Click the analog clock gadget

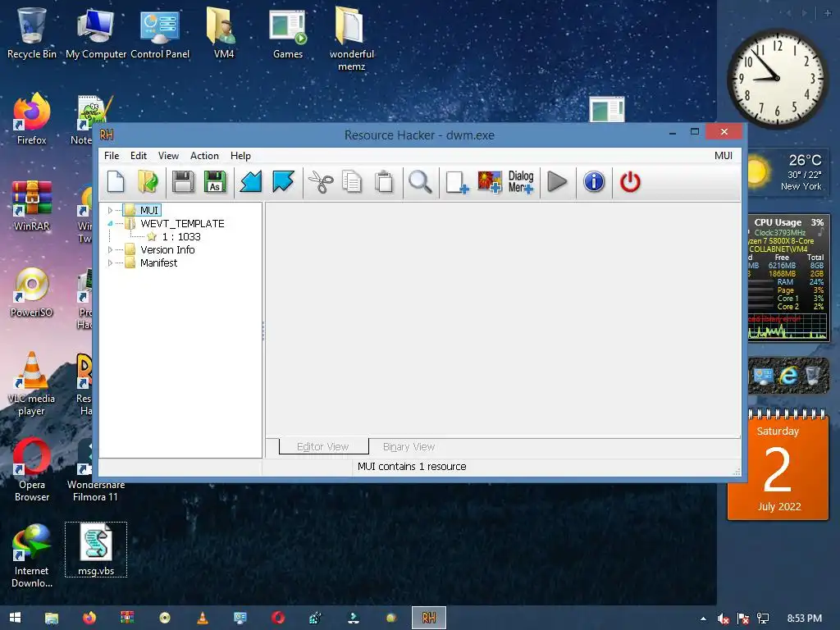[778, 79]
